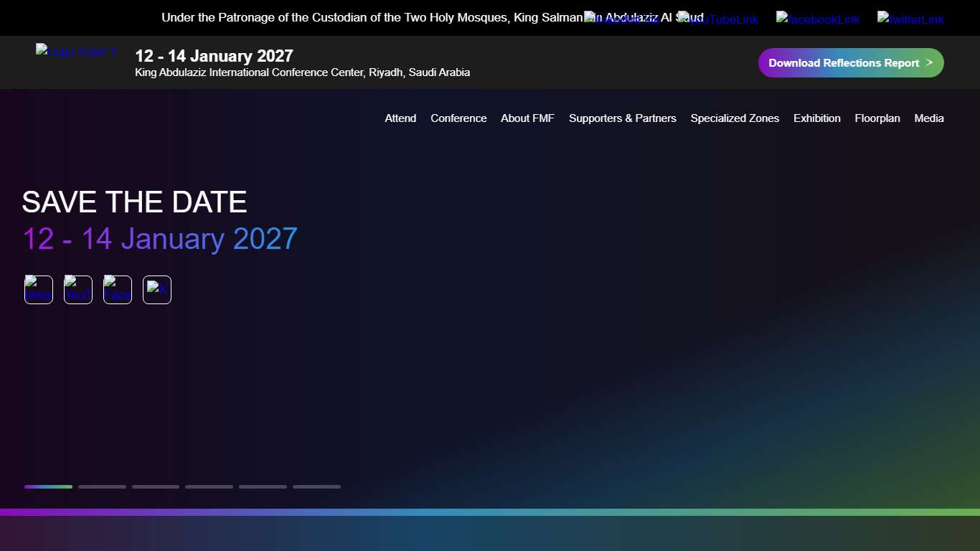Viewport: 980px width, 551px height.
Task: Open the Exhibition menu item
Action: pos(816,118)
